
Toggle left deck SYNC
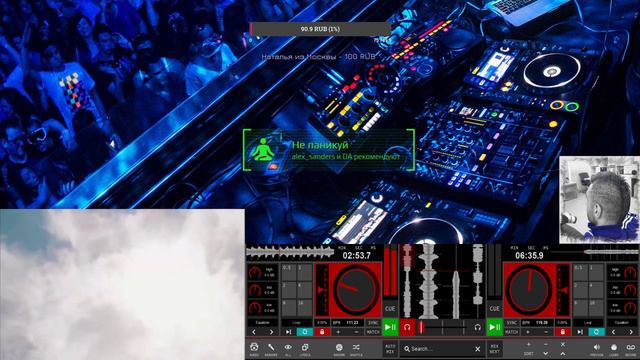tap(373, 322)
